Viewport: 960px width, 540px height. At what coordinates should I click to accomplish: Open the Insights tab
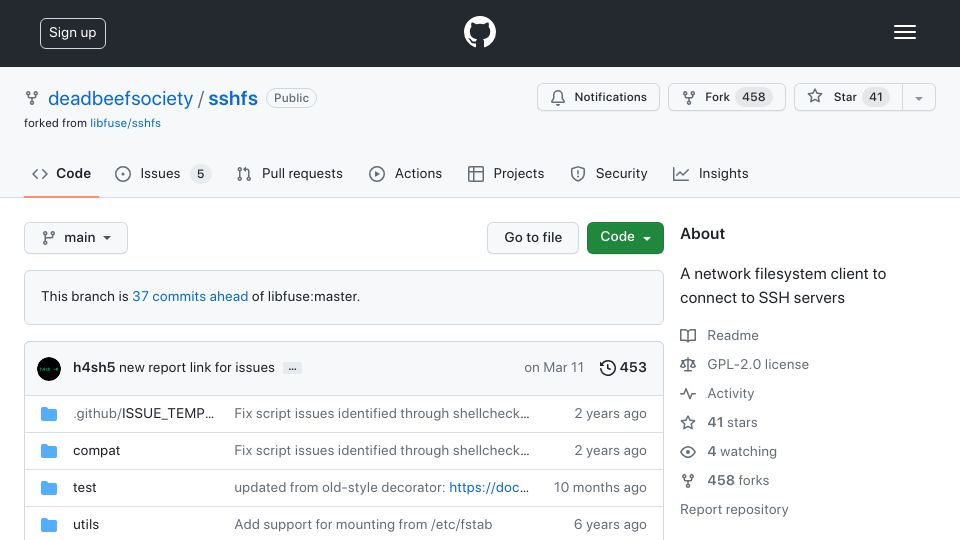pyautogui.click(x=710, y=174)
